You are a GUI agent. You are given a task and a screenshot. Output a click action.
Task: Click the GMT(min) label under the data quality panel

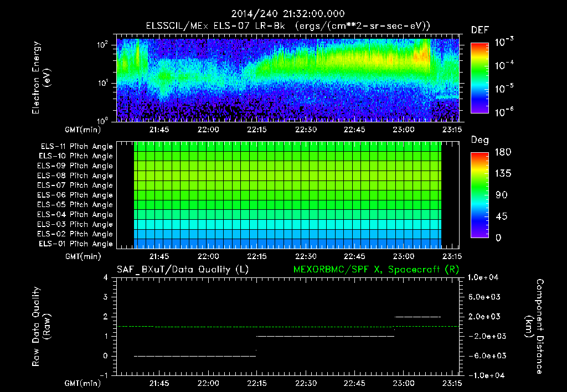[83, 383]
